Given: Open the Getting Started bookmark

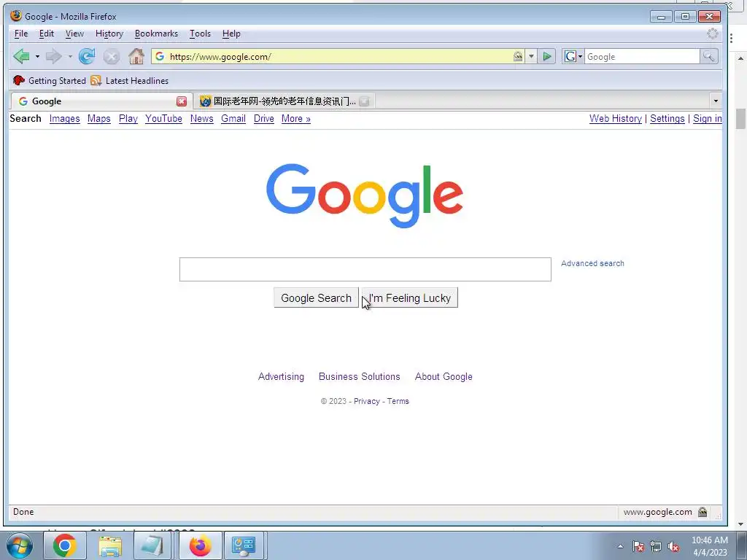Looking at the screenshot, I should 50,80.
